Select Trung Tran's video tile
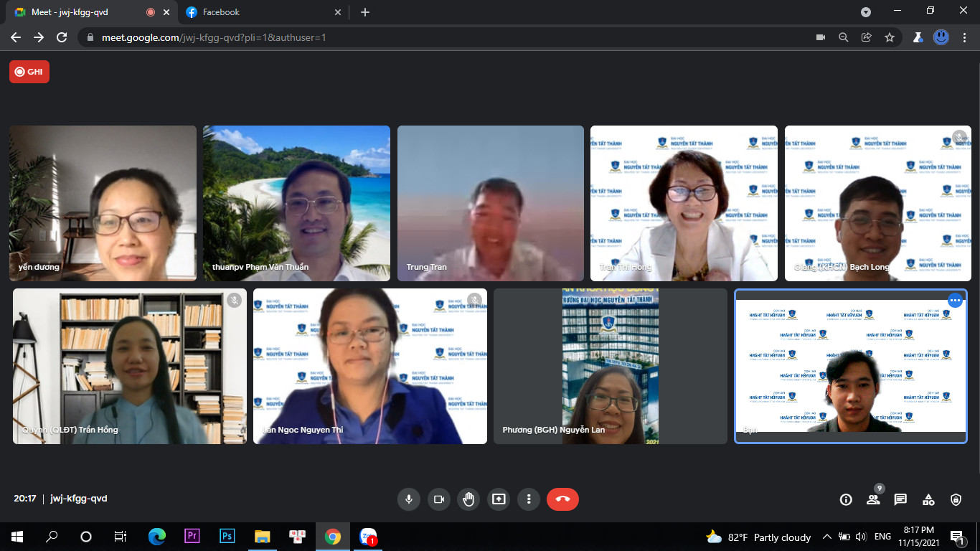 click(x=491, y=203)
